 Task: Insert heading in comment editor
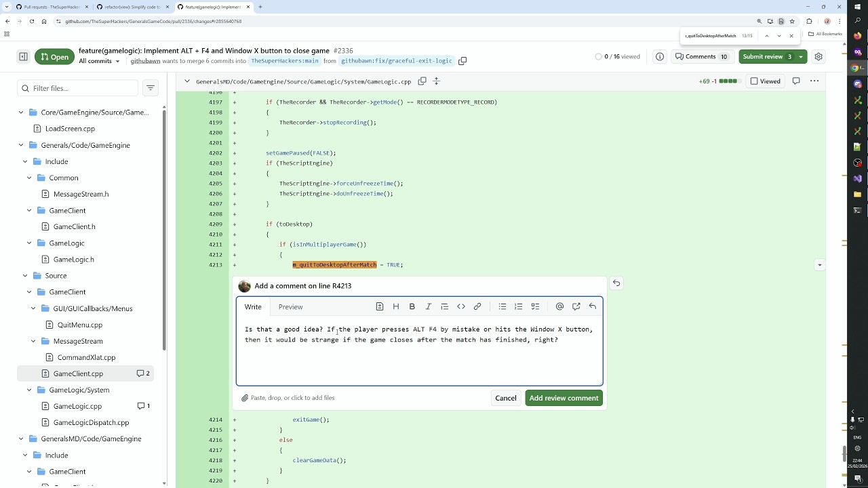click(x=396, y=307)
